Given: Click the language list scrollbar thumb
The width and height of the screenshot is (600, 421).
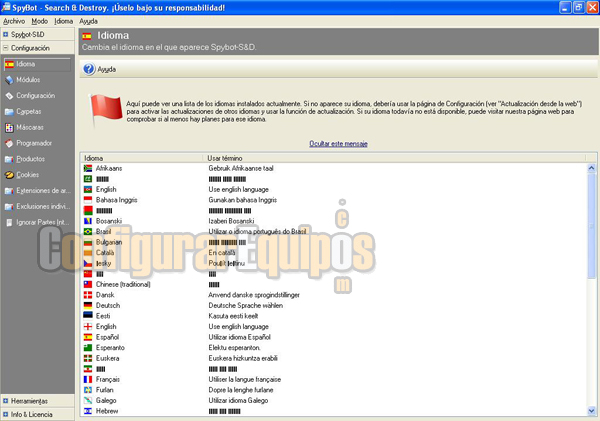Looking at the screenshot, I should [x=592, y=225].
